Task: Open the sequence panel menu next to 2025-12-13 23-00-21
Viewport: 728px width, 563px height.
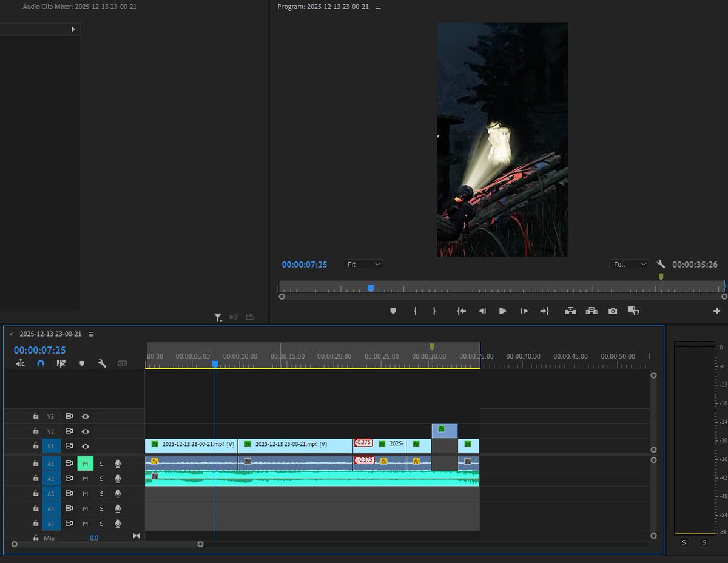Action: [x=91, y=334]
